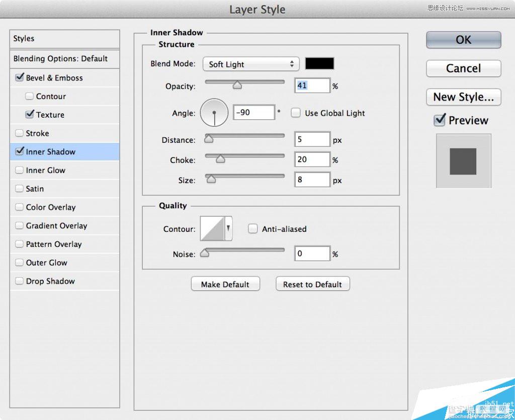Image resolution: width=515 pixels, height=420 pixels.
Task: Enable the Drop Shadow checkbox
Action: [20, 281]
